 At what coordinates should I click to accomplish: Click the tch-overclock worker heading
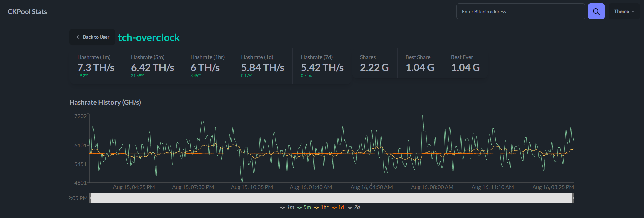pos(149,37)
